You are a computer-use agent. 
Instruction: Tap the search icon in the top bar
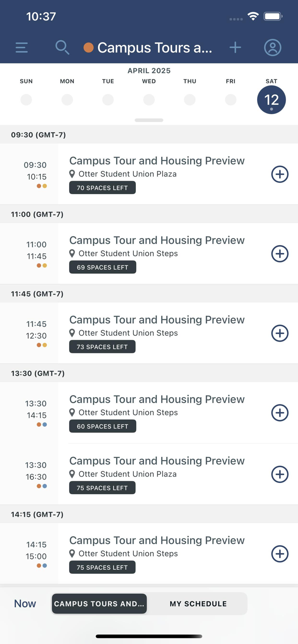pos(62,48)
